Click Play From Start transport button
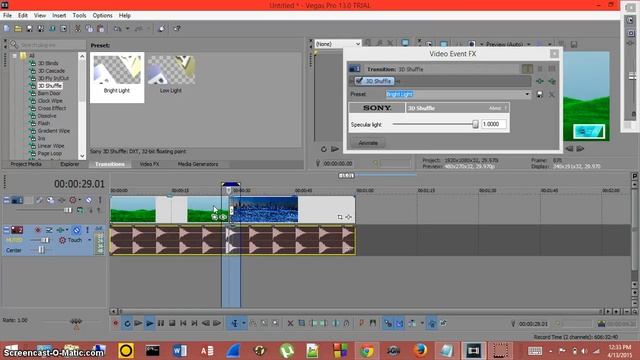The width and height of the screenshot is (640, 360). [x=138, y=324]
